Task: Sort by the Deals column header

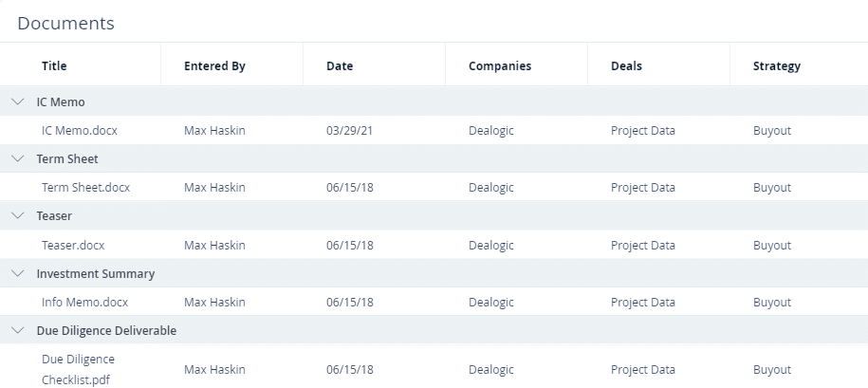Action: (x=626, y=65)
